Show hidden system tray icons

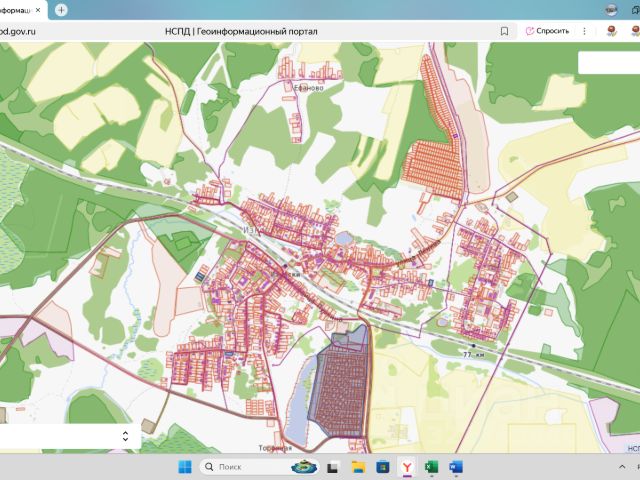[622, 467]
